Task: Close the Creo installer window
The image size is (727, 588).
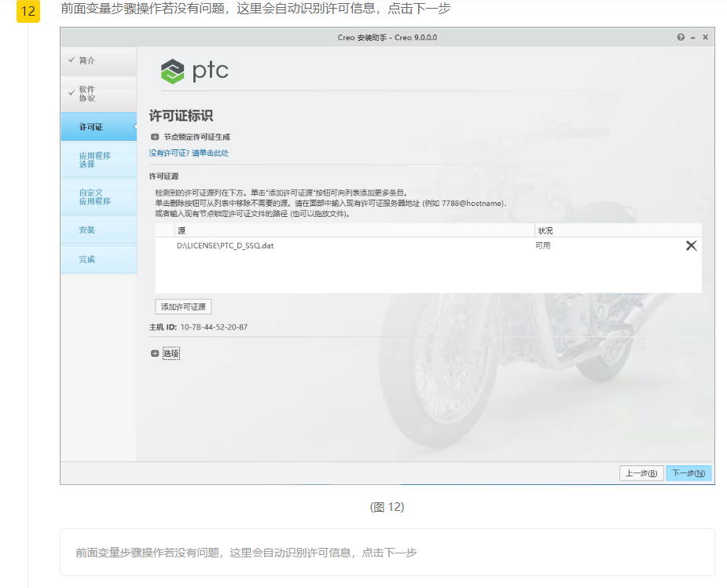Action: point(705,37)
